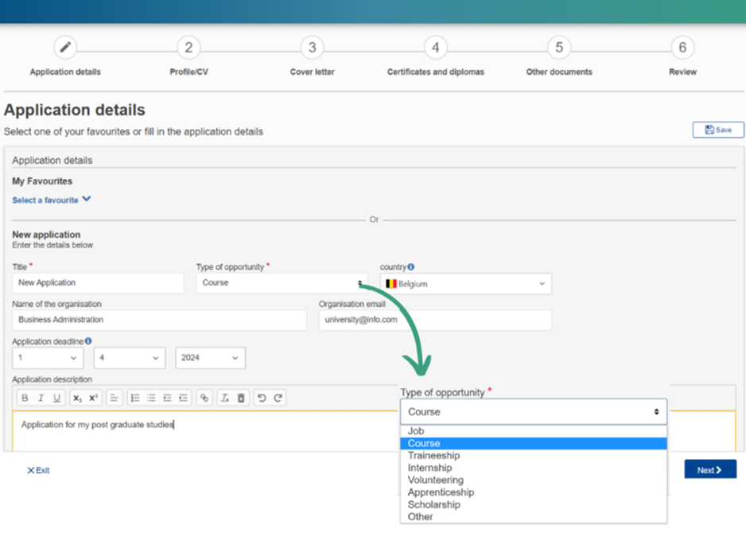Viewport: 746px width, 560px height.
Task: Select Course in the opportunity list
Action: coord(534,443)
